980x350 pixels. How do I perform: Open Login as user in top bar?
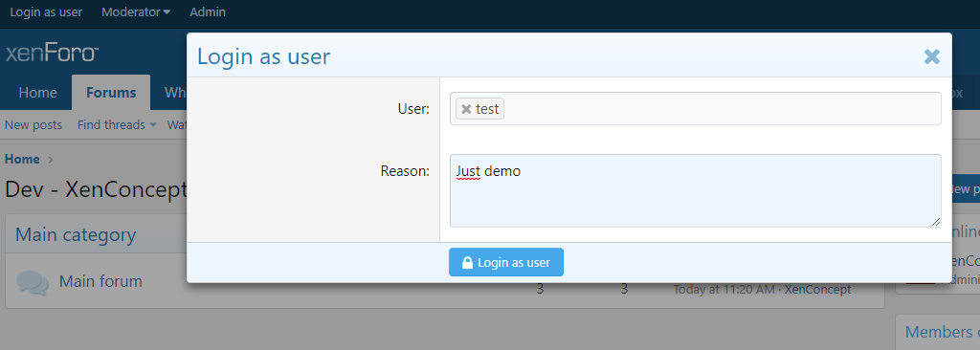[46, 11]
